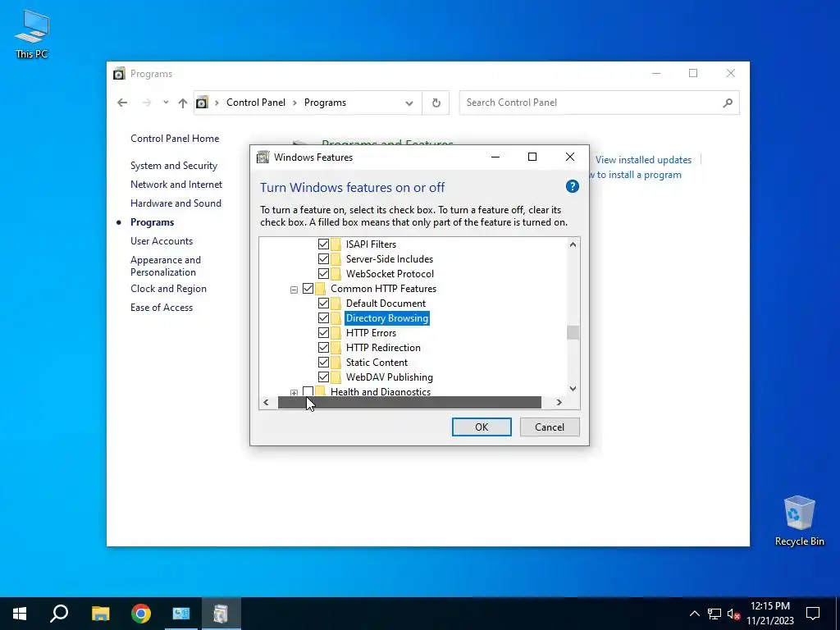The height and width of the screenshot is (630, 840).
Task: Go to Control Panel Home
Action: tap(175, 138)
